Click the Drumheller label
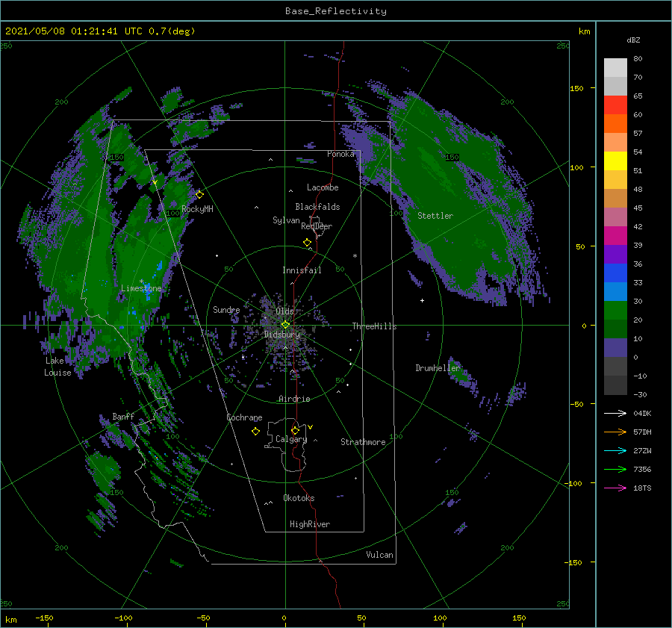672x628 pixels. 438,368
